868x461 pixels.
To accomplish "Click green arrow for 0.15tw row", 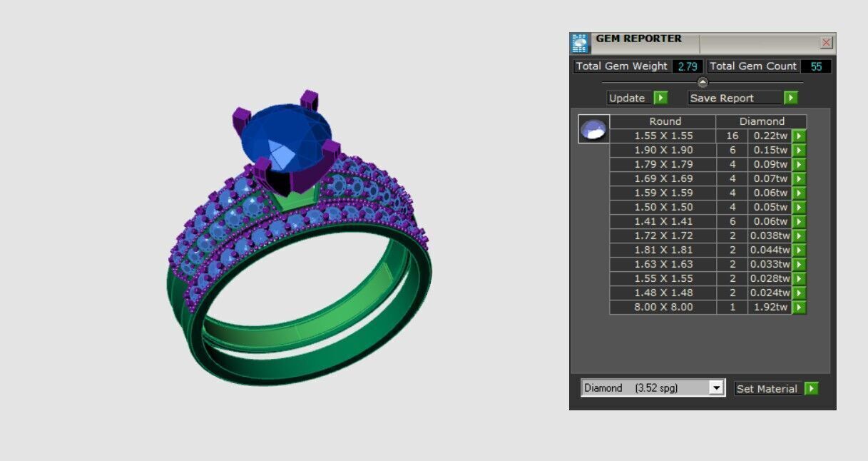I will point(799,150).
